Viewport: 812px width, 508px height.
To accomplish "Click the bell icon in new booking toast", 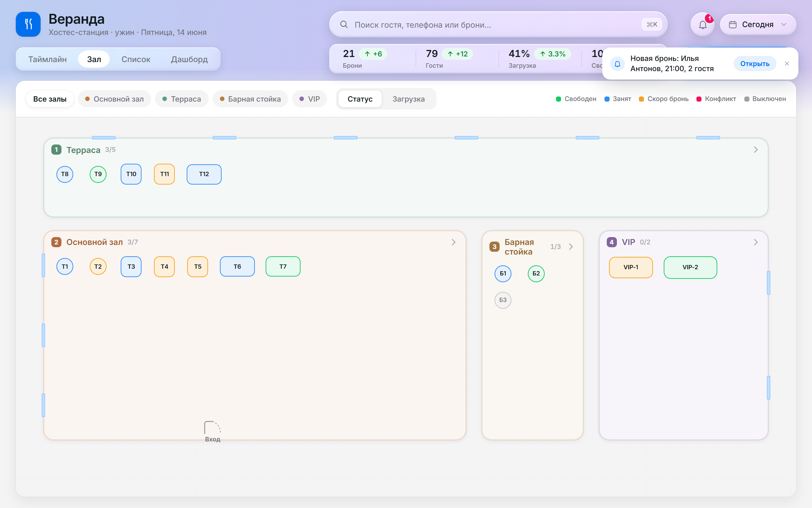I will [x=617, y=64].
